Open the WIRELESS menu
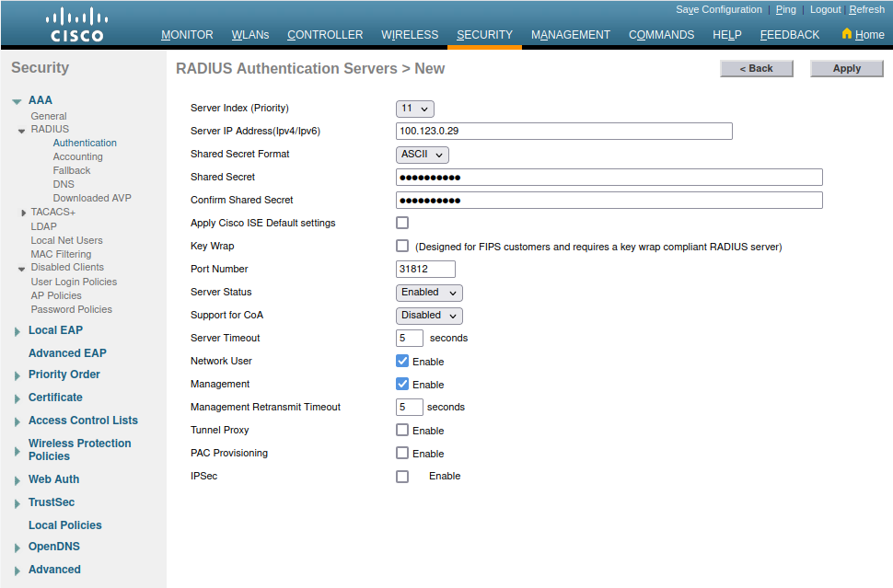This screenshot has height=588, width=893. click(410, 35)
